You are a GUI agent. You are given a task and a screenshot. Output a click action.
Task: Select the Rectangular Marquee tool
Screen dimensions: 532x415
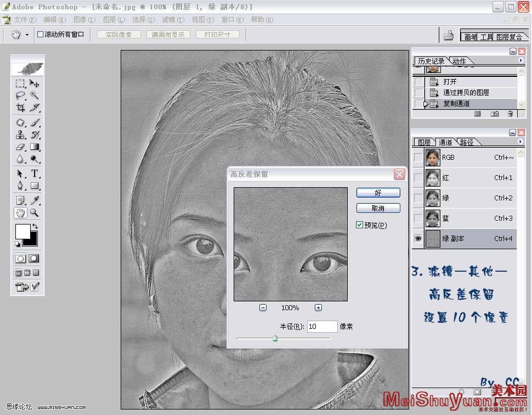[x=20, y=83]
